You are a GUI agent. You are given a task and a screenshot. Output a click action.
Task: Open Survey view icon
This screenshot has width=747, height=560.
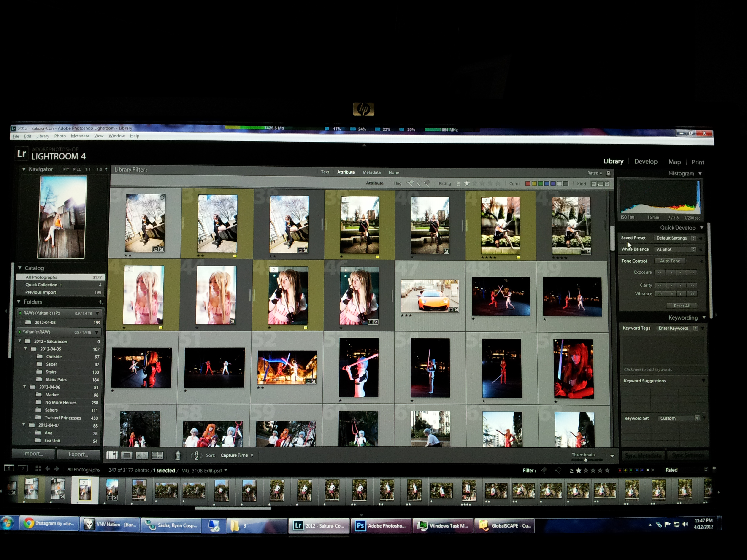coord(157,455)
